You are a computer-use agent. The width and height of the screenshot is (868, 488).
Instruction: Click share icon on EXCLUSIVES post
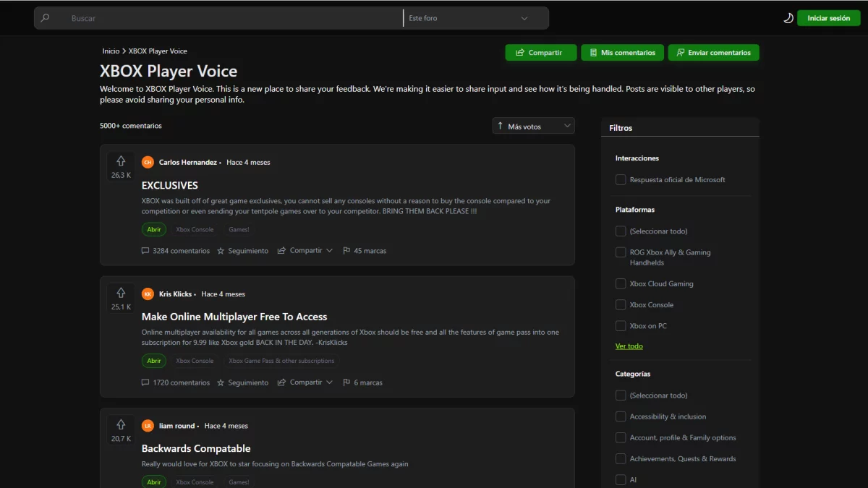[282, 251]
